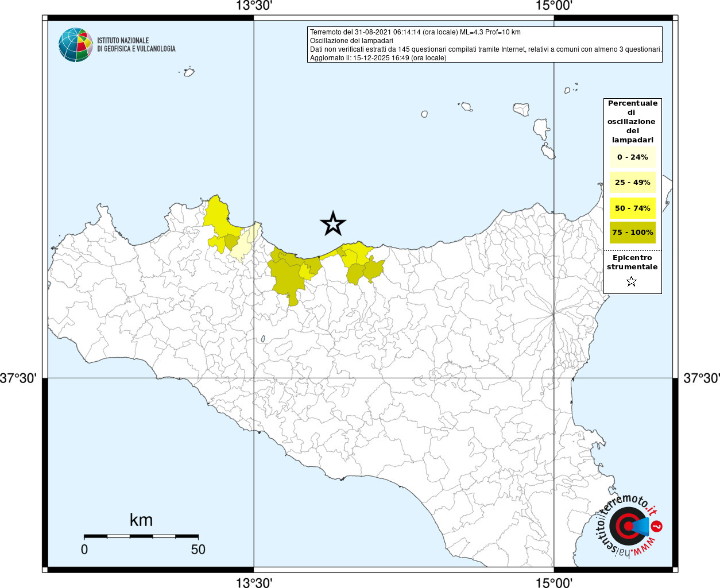Click the top 15°00' longitude label
The height and width of the screenshot is (588, 720).
point(554,6)
